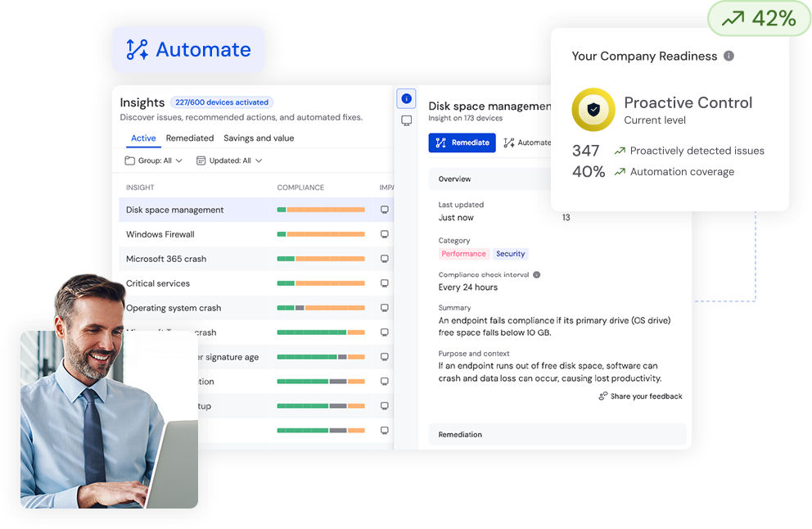Click the monitor icon below the info icon
812x529 pixels.
[x=406, y=120]
